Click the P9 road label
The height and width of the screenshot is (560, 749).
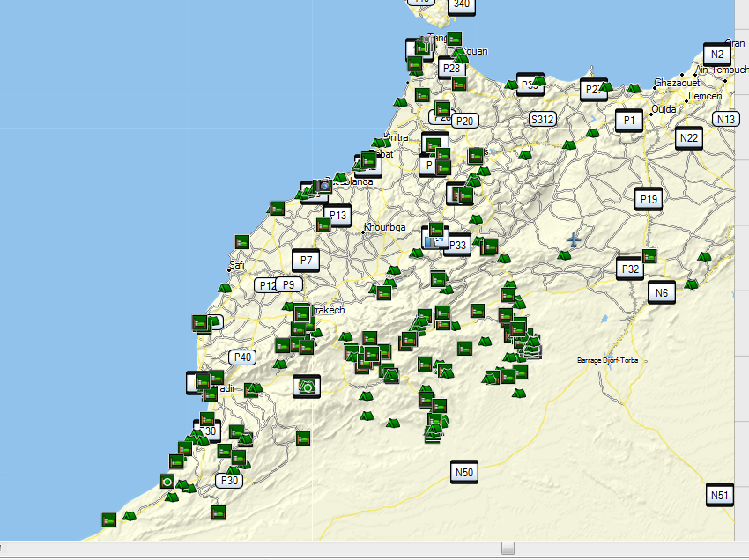(x=288, y=285)
